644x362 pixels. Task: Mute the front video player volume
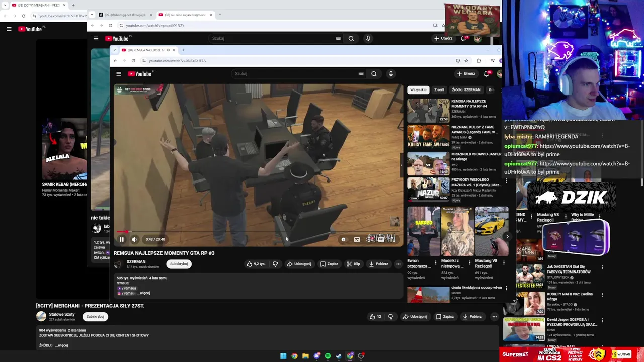(x=134, y=239)
